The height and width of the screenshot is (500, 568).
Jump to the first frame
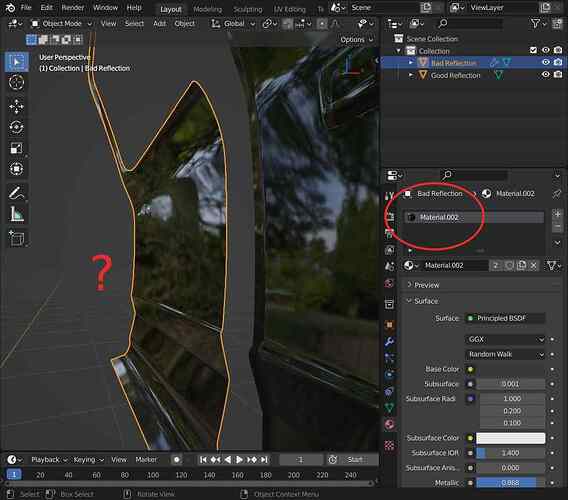tap(203, 459)
